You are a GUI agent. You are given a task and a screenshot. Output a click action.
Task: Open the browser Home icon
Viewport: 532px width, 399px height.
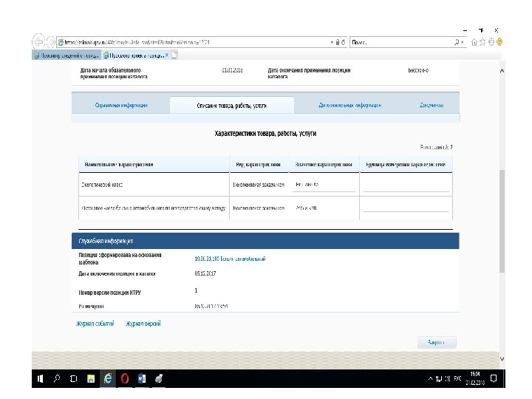pos(474,42)
